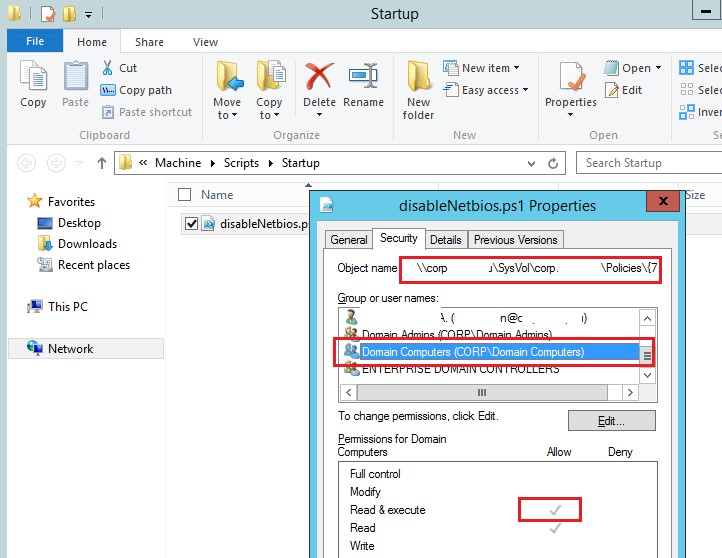Viewport: 722px width, 558px height.
Task: Click Edit in the Open group
Action: tap(623, 90)
